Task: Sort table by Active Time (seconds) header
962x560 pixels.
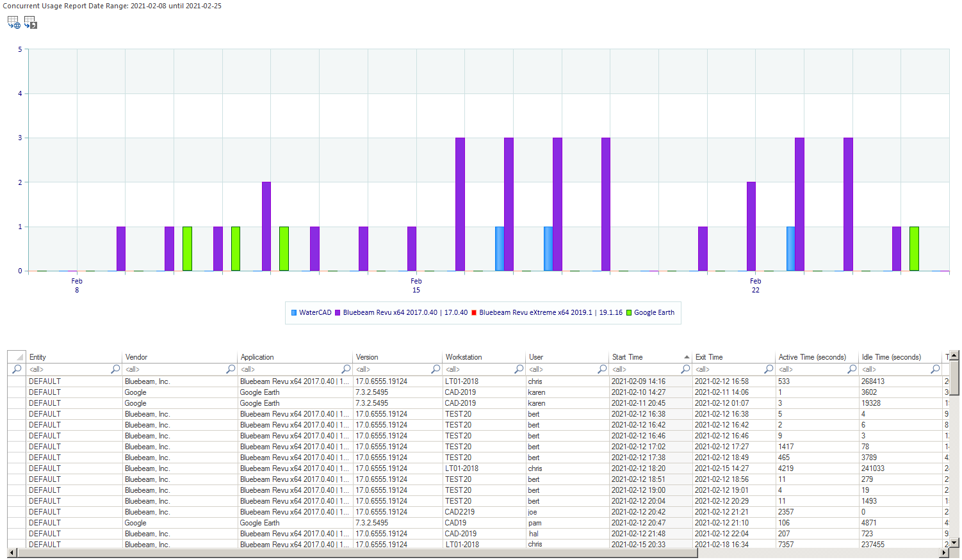Action: tap(812, 357)
